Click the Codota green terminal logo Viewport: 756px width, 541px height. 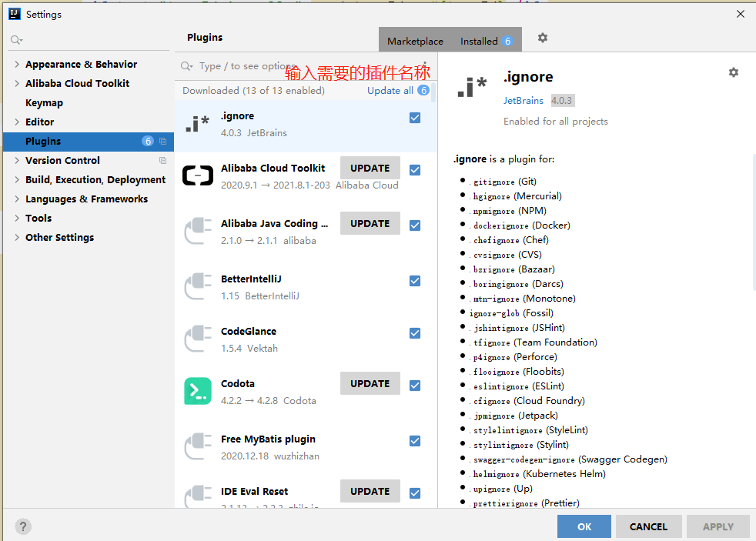[198, 391]
